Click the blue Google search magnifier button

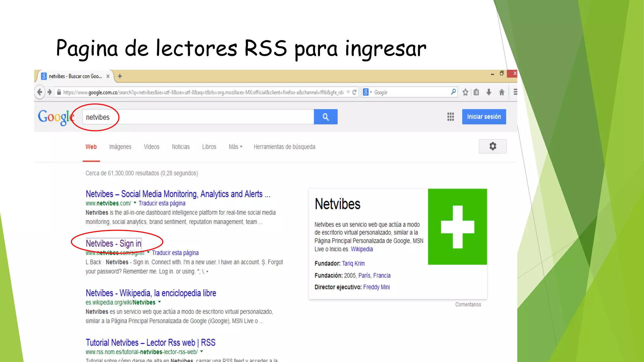(325, 117)
